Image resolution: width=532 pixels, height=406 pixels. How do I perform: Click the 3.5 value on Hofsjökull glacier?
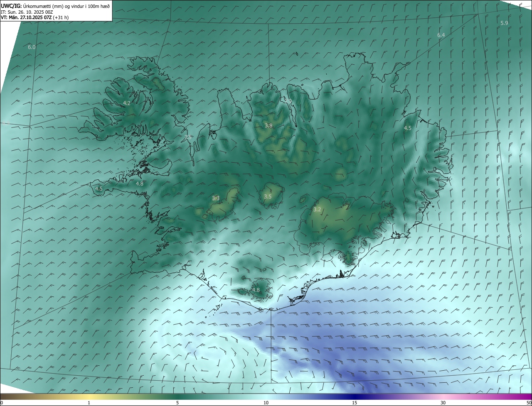click(268, 197)
